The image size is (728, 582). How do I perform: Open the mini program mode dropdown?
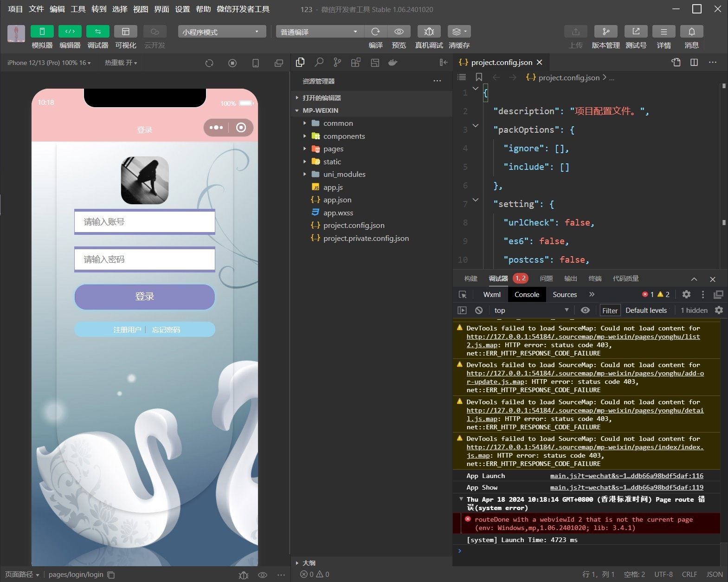coord(221,32)
